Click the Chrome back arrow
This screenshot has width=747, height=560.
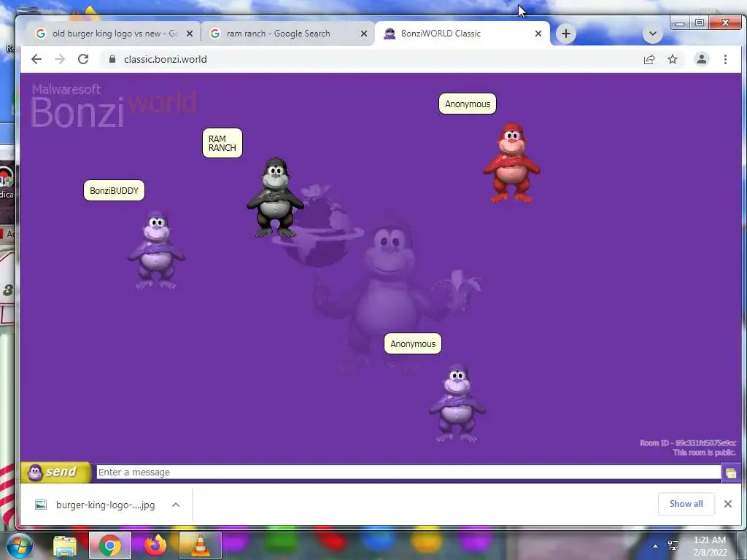click(36, 59)
